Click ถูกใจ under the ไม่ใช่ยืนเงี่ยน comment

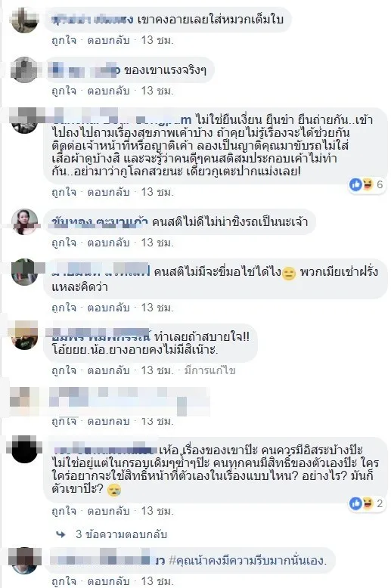(64, 192)
